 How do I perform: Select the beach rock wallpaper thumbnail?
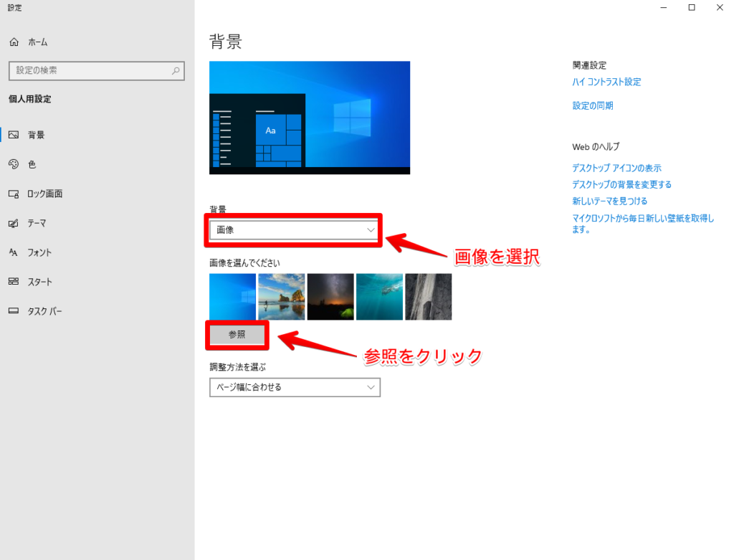281,297
